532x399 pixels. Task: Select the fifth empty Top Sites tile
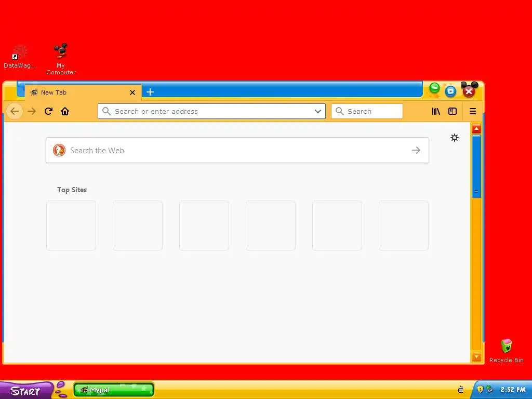[337, 225]
